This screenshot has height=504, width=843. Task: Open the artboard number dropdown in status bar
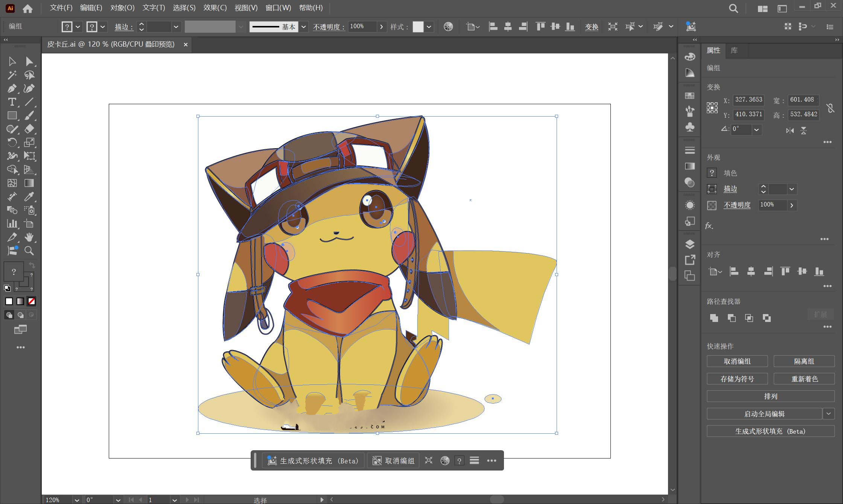click(x=175, y=500)
